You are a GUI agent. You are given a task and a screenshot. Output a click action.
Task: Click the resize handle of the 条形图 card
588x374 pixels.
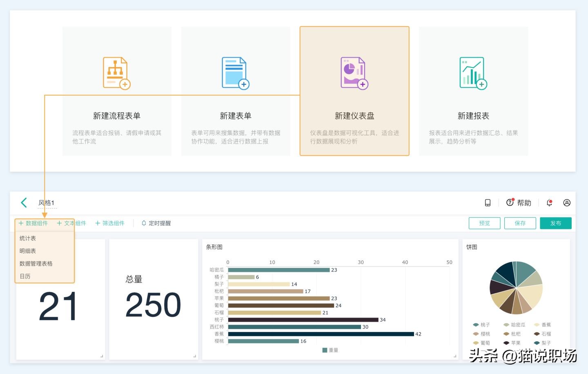[455, 356]
